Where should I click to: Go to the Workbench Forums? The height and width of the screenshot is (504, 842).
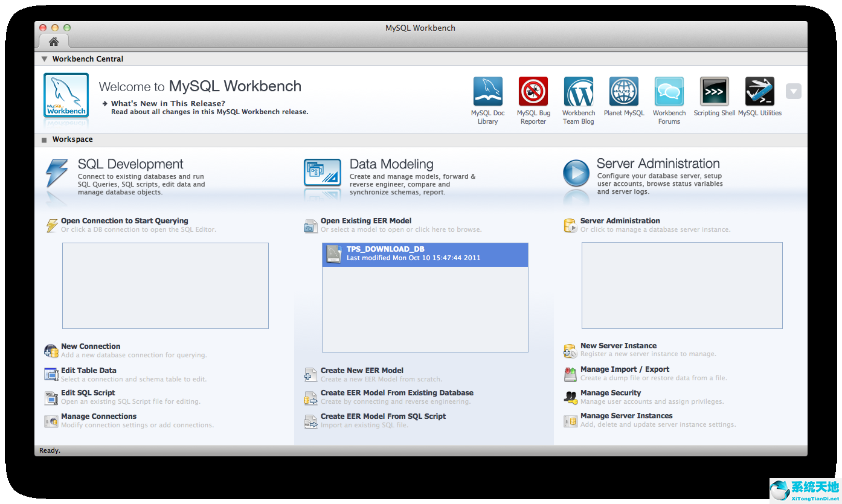[x=669, y=91]
